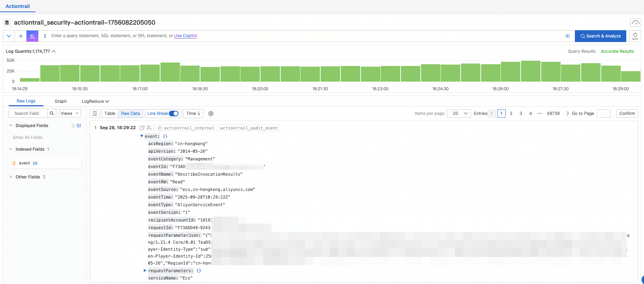Open query settings sliders icon

tap(568, 36)
